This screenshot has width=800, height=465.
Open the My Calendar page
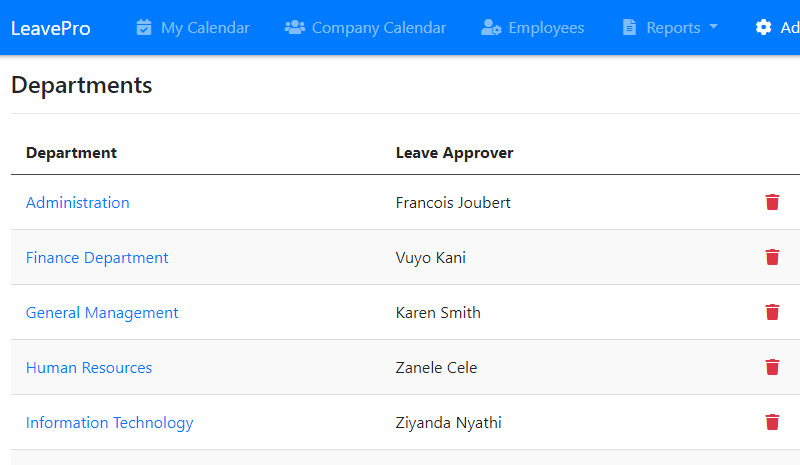click(x=205, y=27)
